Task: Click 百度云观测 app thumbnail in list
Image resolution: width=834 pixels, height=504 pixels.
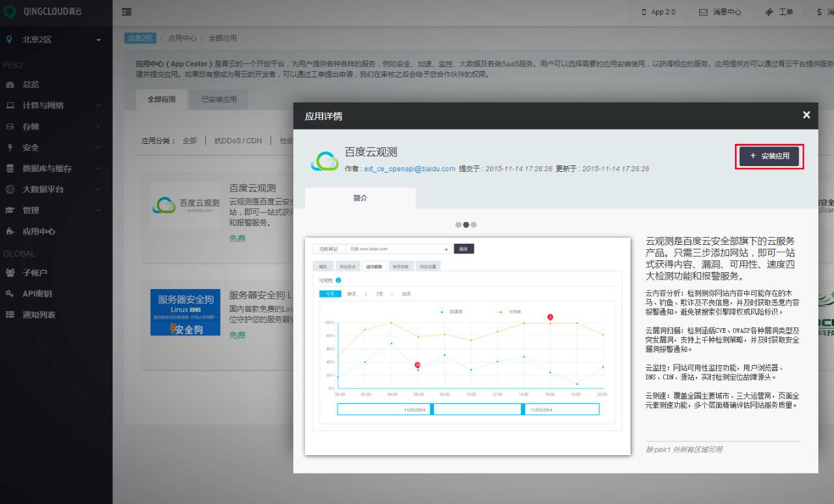Action: tap(185, 205)
